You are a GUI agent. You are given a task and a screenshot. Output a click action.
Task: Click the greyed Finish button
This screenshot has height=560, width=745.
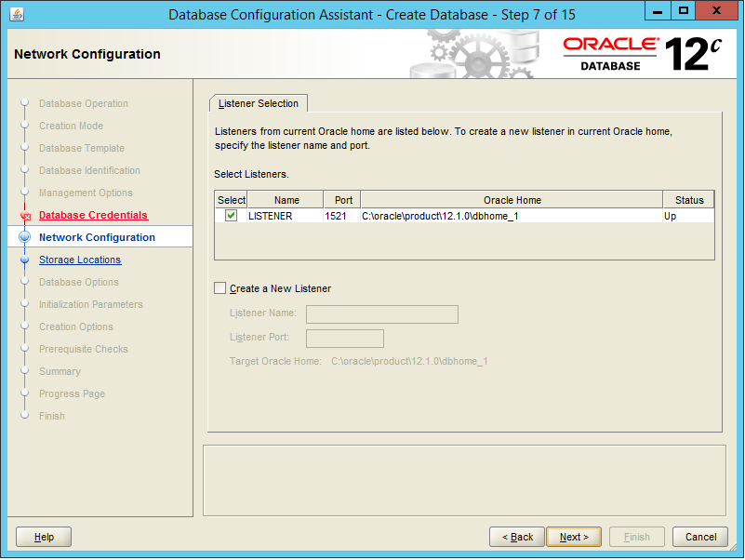coord(637,537)
